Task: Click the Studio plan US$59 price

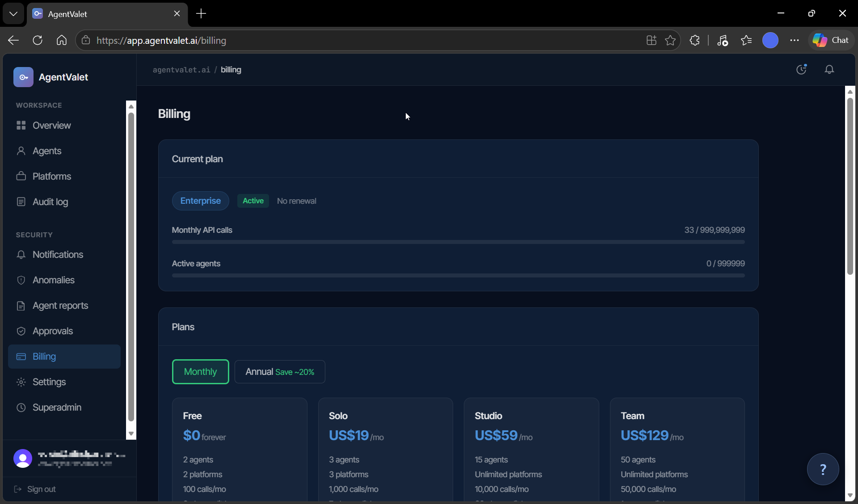Action: coord(496,436)
